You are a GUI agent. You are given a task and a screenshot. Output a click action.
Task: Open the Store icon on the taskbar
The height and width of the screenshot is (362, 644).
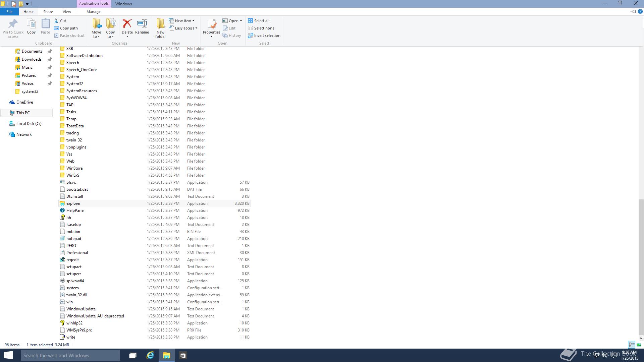pyautogui.click(x=183, y=355)
